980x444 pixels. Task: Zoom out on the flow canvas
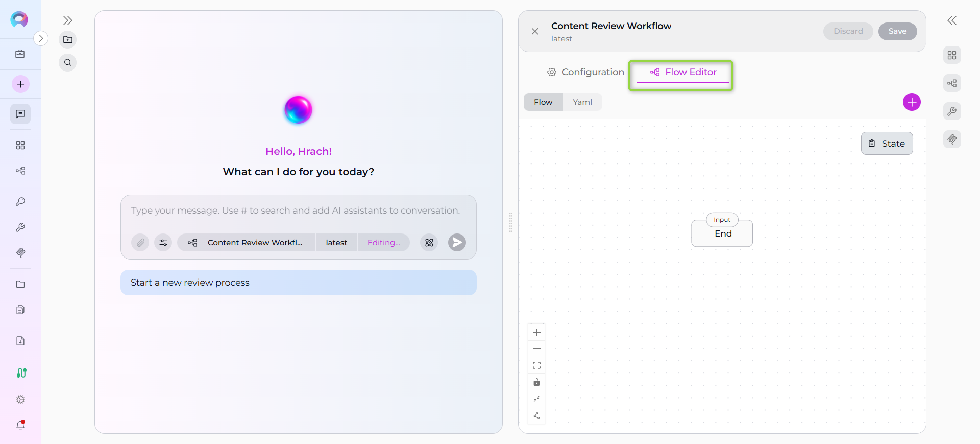pyautogui.click(x=536, y=349)
